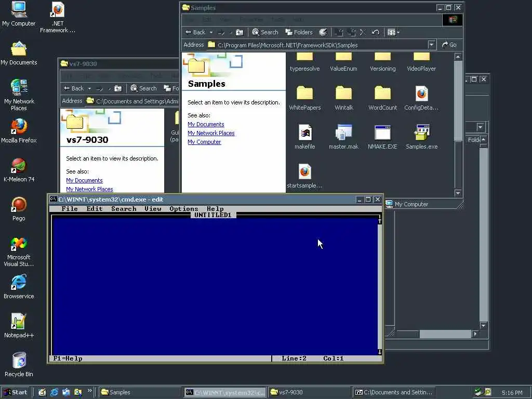Open Browservice desktop shortcut
532x399 pixels.
(19, 287)
